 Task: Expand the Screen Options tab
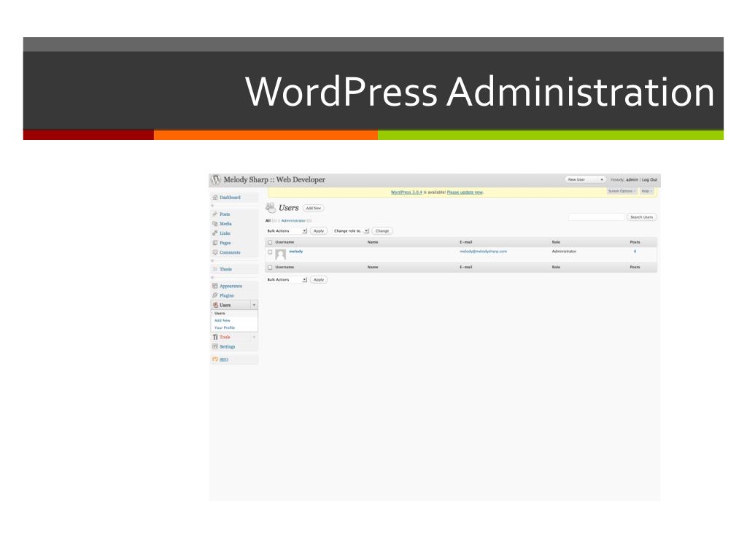coord(622,191)
